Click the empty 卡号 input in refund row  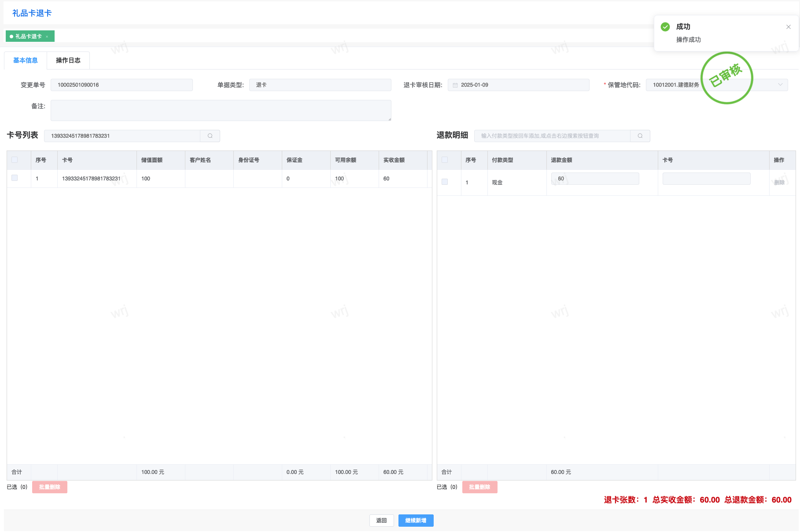tap(706, 179)
